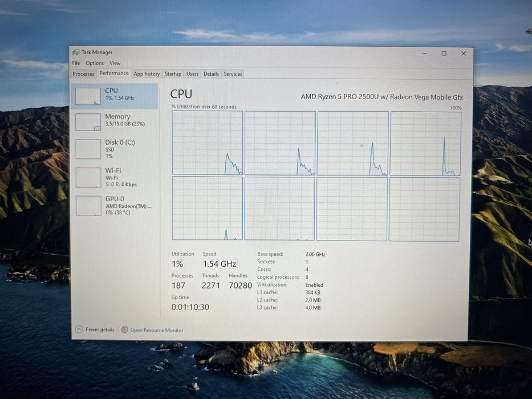This screenshot has width=532, height=399.
Task: Click the 384 KB L1 cache value
Action: tap(313, 292)
